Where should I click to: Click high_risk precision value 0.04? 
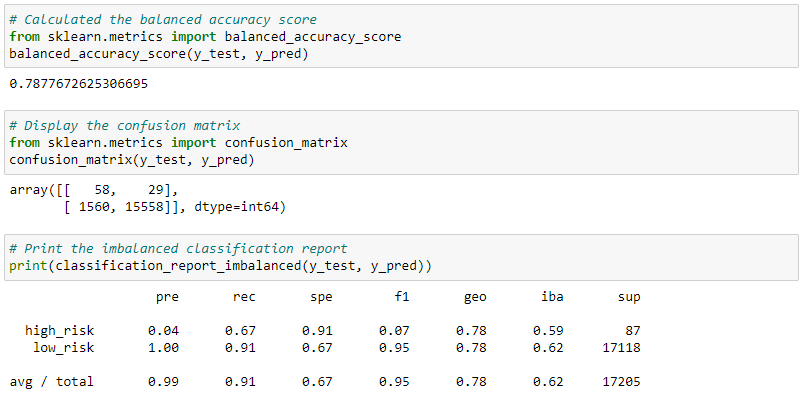[x=164, y=331]
